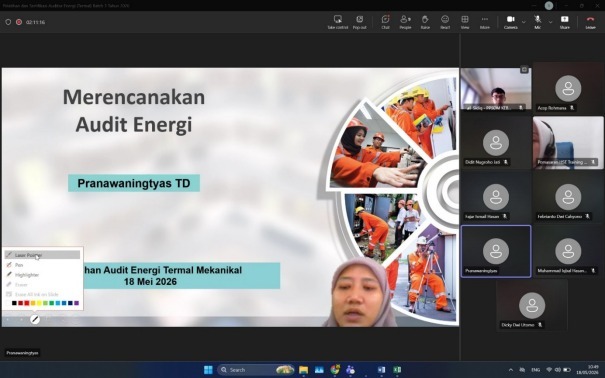Open the meeting Chat panel
This screenshot has width=605, height=378.
coord(385,22)
